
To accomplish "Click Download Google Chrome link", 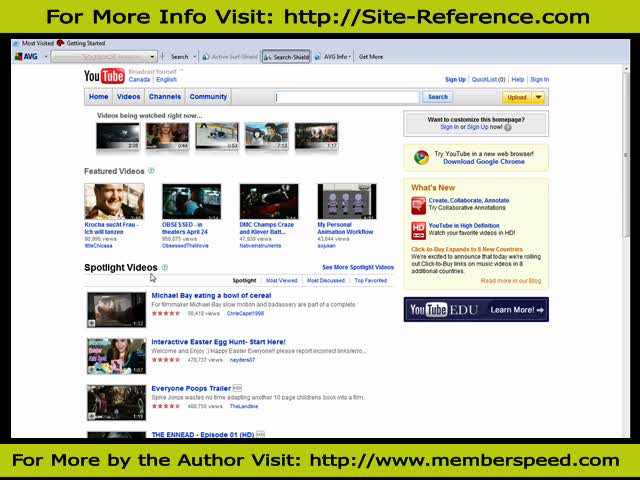I will point(484,162).
